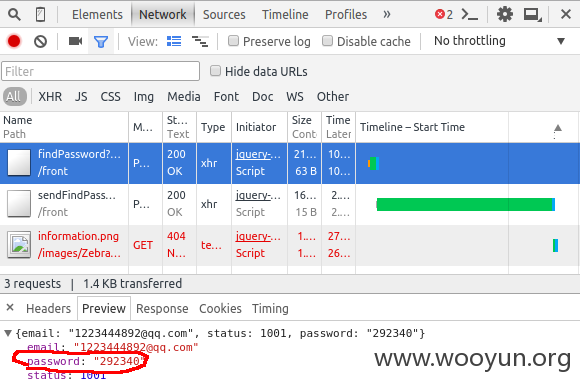Enable Disable cache checkbox
The width and height of the screenshot is (580, 387).
point(327,41)
